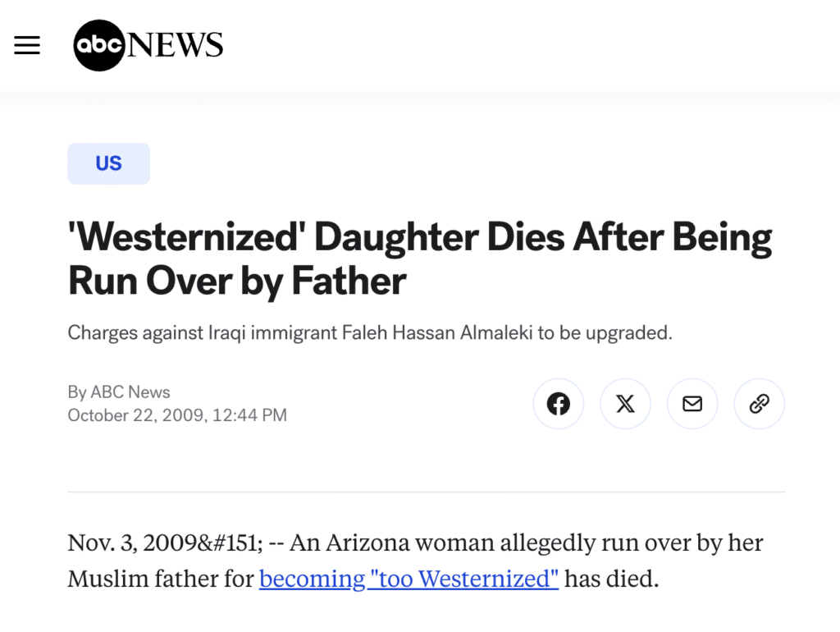Screen dimensions: 840x632
Task: Share article using the envelope email icon
Action: pos(692,404)
